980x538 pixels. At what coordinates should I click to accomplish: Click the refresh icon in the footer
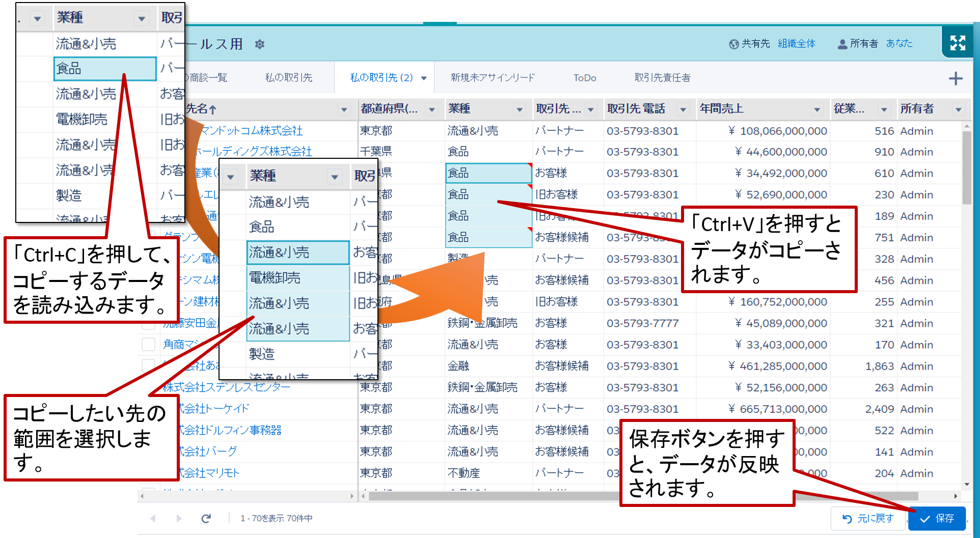(x=206, y=518)
